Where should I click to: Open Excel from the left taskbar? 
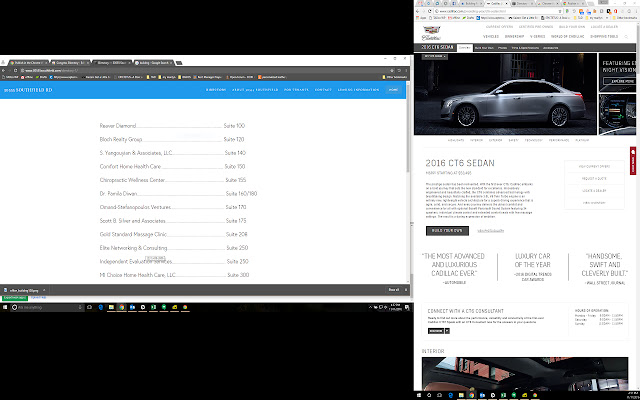click(x=153, y=307)
